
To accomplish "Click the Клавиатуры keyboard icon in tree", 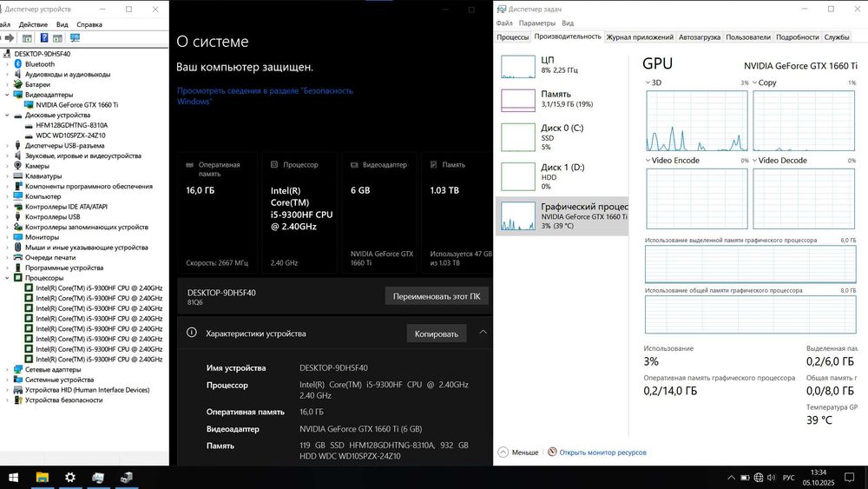I will point(17,176).
